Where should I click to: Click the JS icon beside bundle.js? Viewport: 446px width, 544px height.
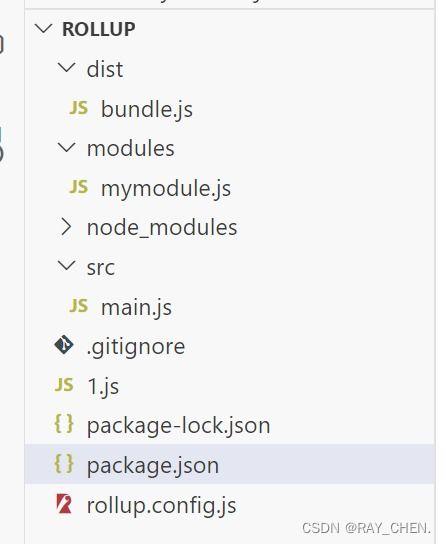79,108
